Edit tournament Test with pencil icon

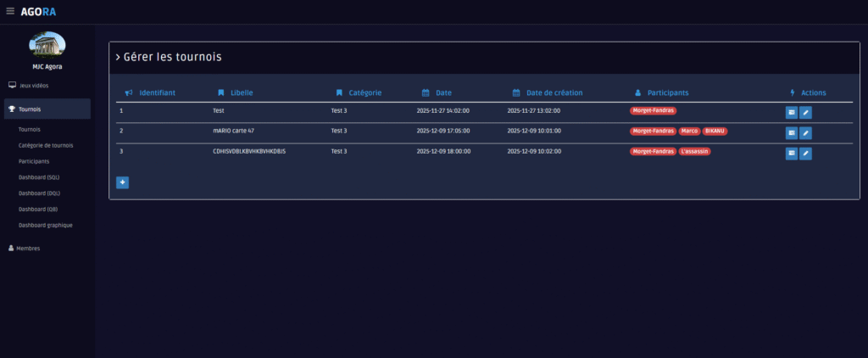pyautogui.click(x=806, y=111)
